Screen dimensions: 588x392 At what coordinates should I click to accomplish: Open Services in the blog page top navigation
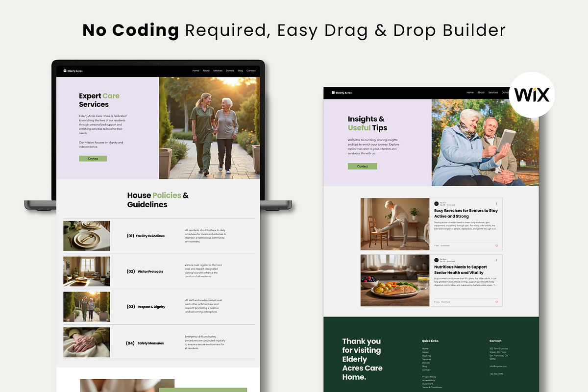(493, 93)
